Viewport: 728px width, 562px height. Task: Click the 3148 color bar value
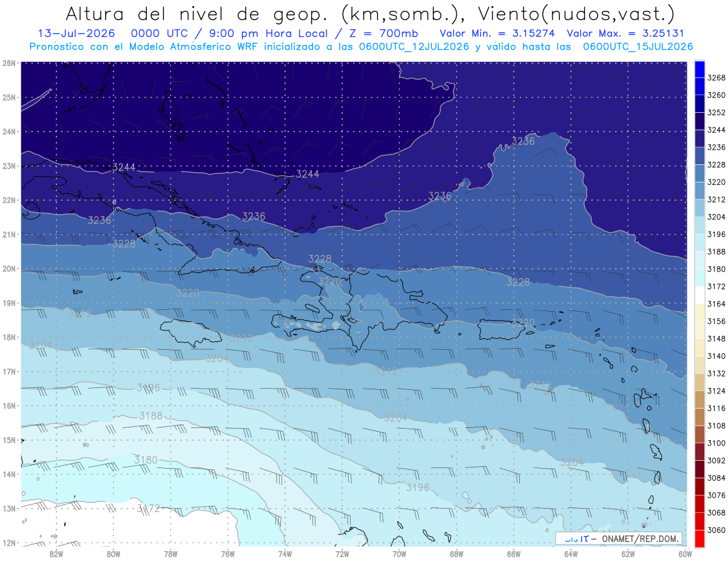716,339
